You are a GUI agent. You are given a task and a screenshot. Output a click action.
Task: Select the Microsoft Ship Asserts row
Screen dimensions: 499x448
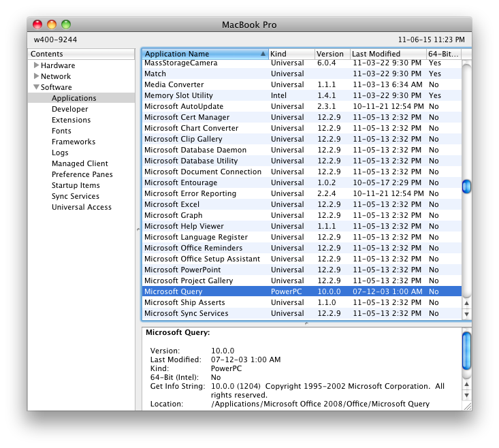point(302,302)
